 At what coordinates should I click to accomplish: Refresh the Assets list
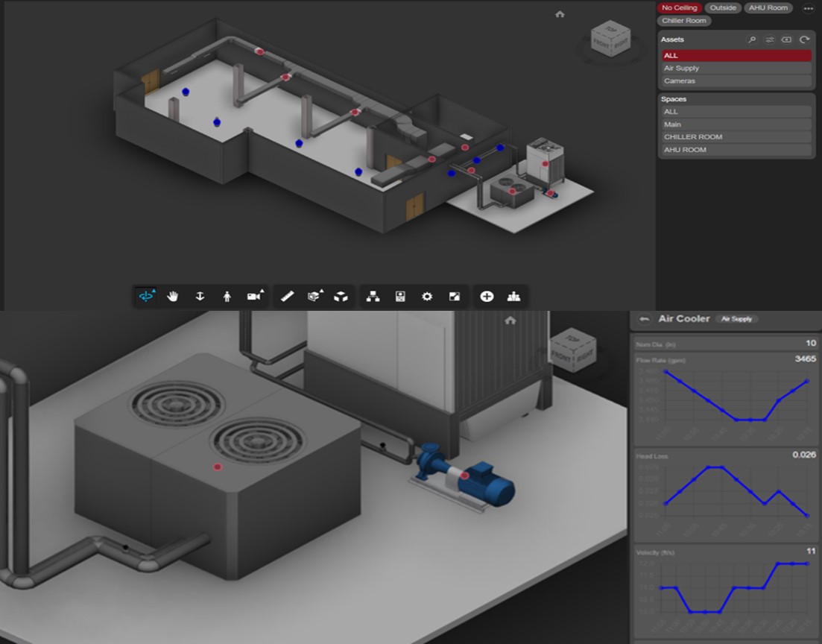point(804,40)
